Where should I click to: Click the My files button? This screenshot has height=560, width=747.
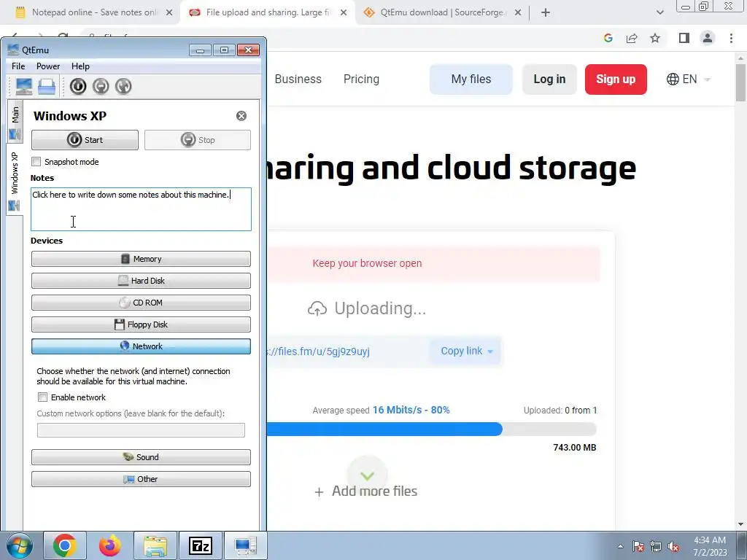click(471, 79)
